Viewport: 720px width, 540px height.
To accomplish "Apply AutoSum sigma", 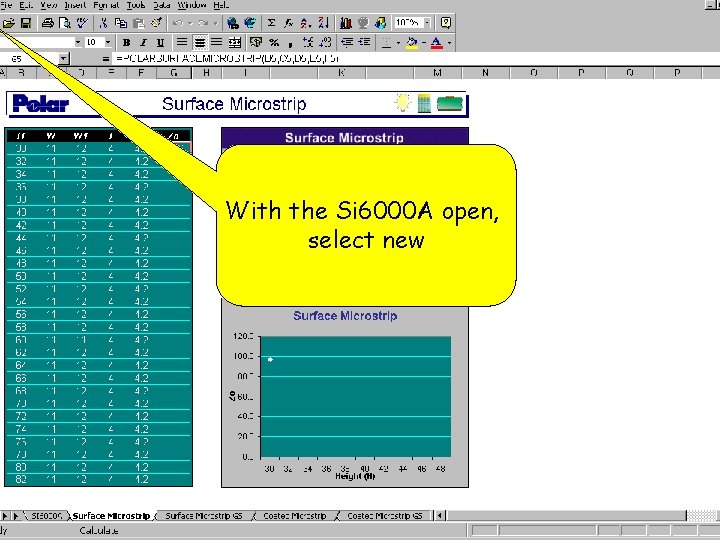I will coord(271,23).
